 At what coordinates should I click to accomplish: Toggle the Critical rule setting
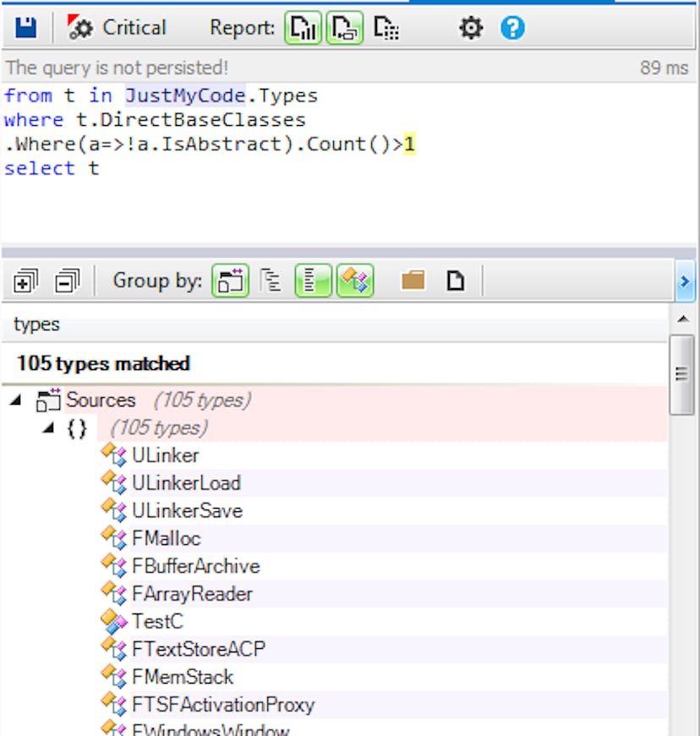pos(118,27)
